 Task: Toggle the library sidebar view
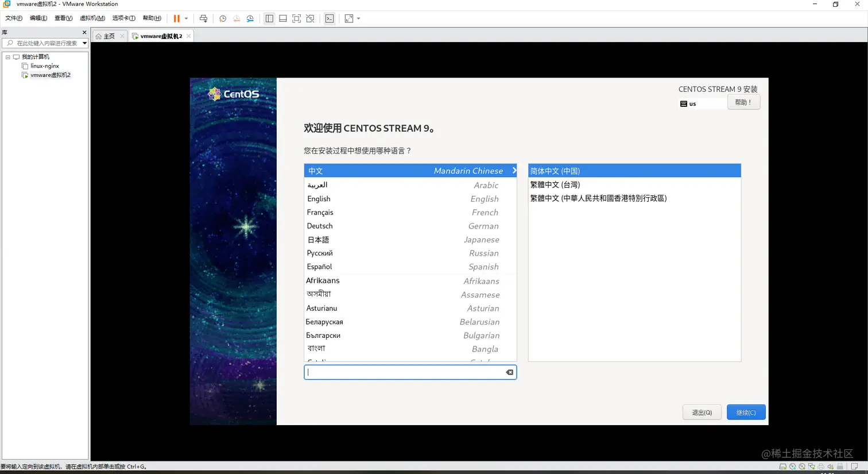click(x=269, y=18)
